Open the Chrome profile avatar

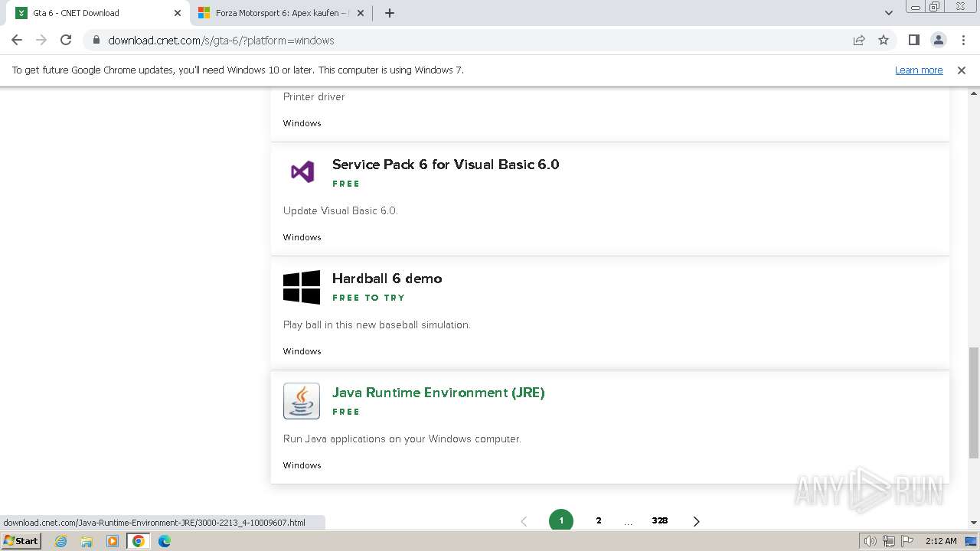938,40
